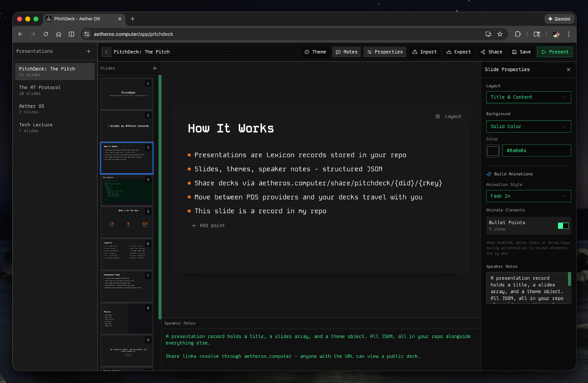Toggle the Properties panel button
The width and height of the screenshot is (588, 383).
coord(385,52)
